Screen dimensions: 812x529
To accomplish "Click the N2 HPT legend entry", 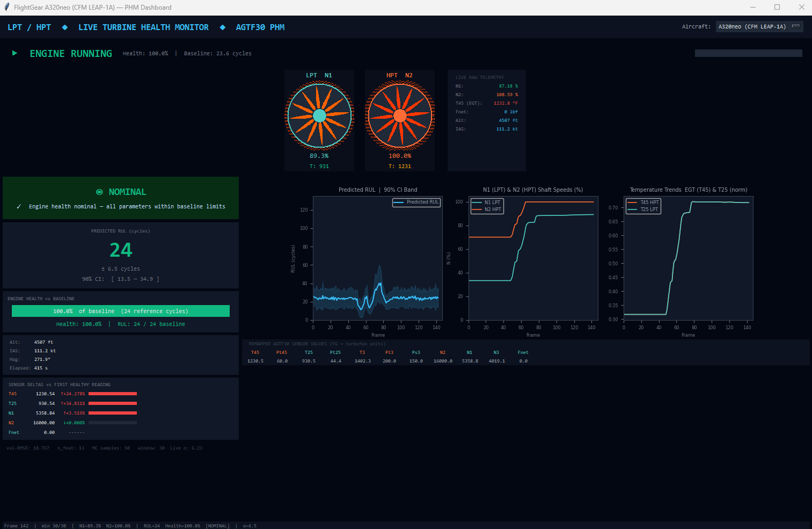I will pyautogui.click(x=486, y=209).
